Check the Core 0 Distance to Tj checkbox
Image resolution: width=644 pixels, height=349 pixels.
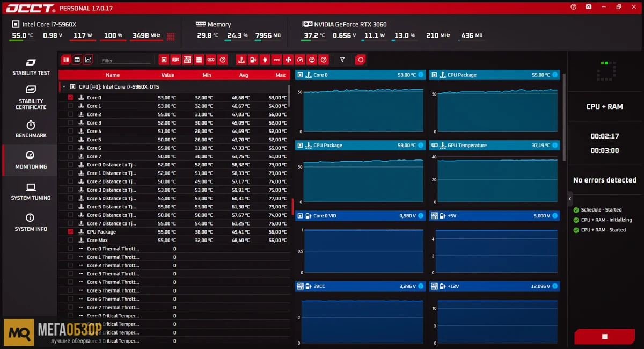point(70,165)
